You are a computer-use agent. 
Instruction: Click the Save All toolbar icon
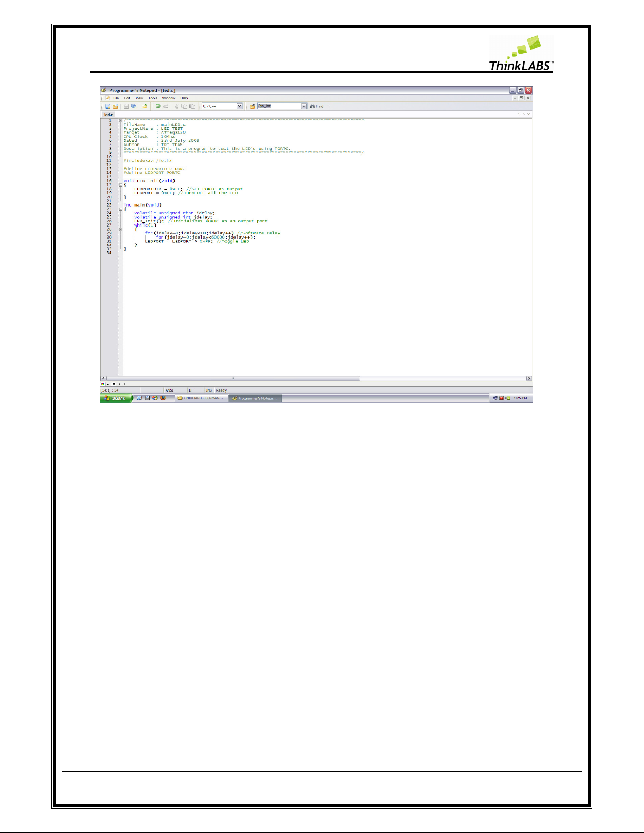(134, 106)
